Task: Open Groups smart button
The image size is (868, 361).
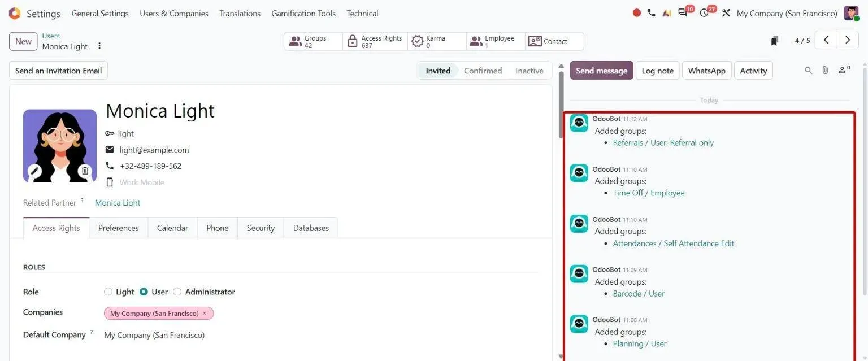Action: tap(313, 41)
